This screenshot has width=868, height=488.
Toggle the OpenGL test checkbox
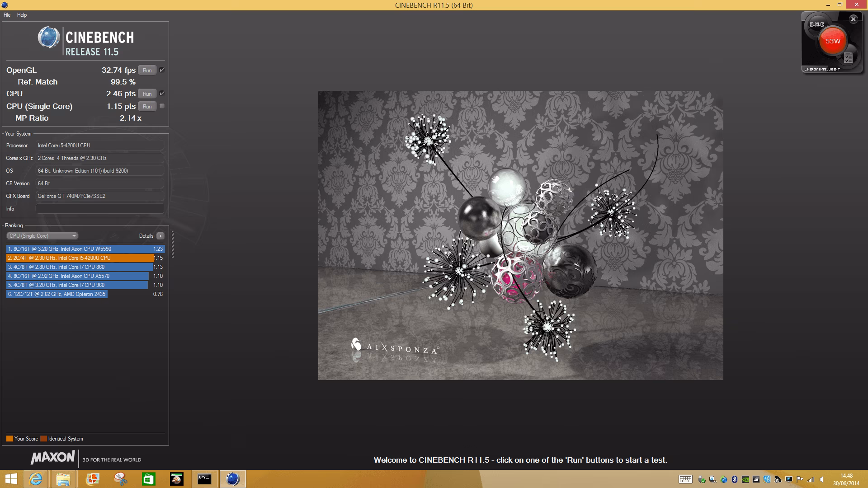pyautogui.click(x=162, y=70)
